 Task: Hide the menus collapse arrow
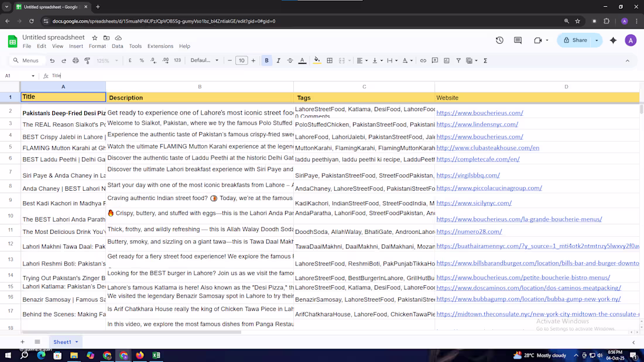(628, 61)
